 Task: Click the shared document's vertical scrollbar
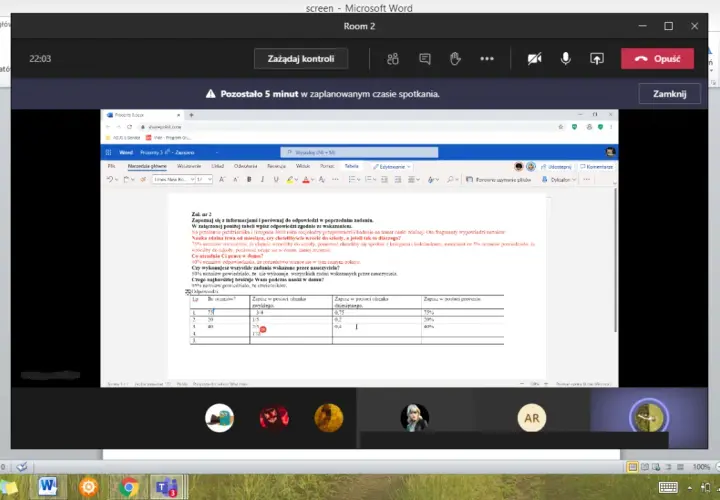pos(615,259)
